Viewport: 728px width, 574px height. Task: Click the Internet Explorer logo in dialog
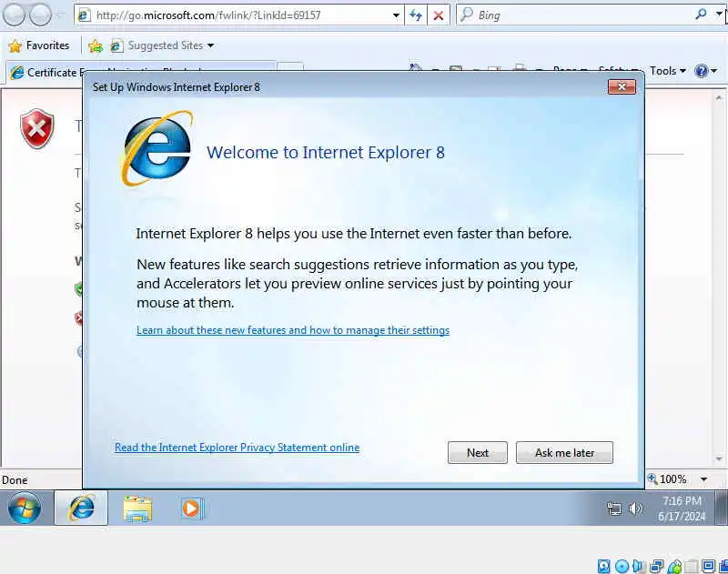[x=157, y=148]
